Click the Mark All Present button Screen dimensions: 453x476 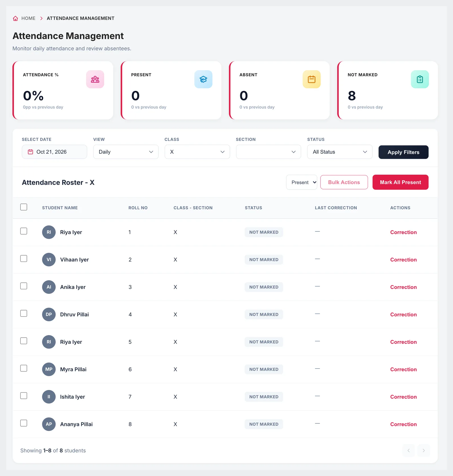pyautogui.click(x=400, y=182)
